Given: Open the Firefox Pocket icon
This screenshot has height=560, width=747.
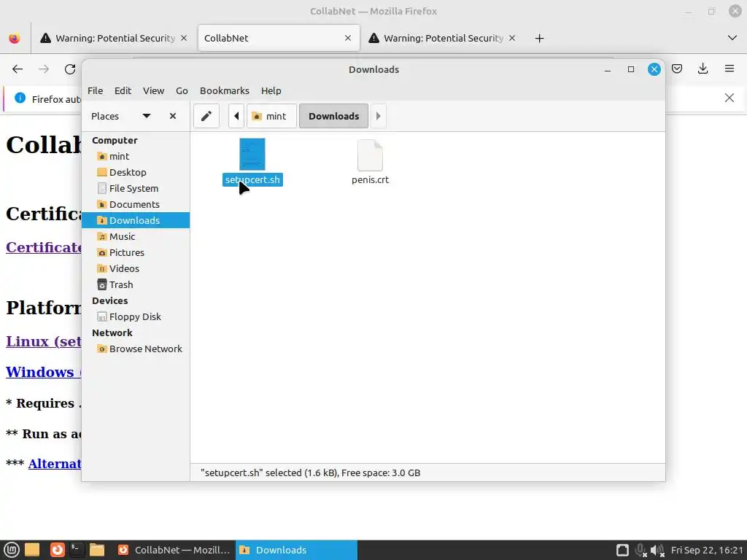Looking at the screenshot, I should click(677, 69).
